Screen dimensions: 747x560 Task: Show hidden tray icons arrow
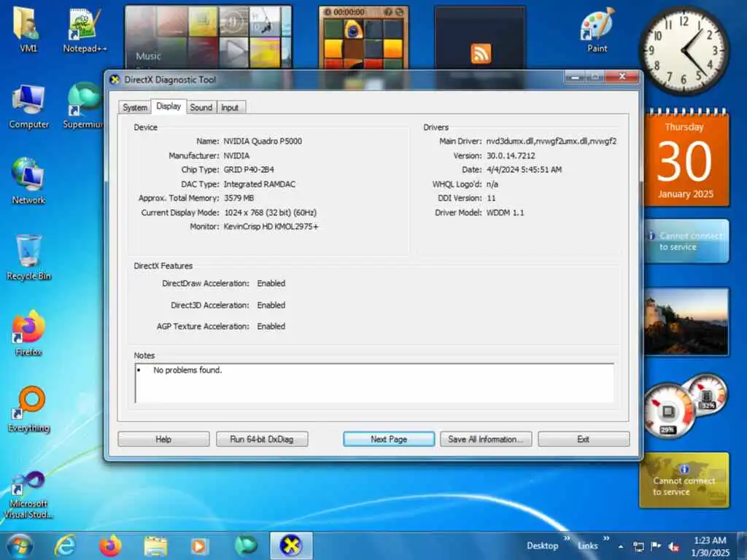(621, 546)
